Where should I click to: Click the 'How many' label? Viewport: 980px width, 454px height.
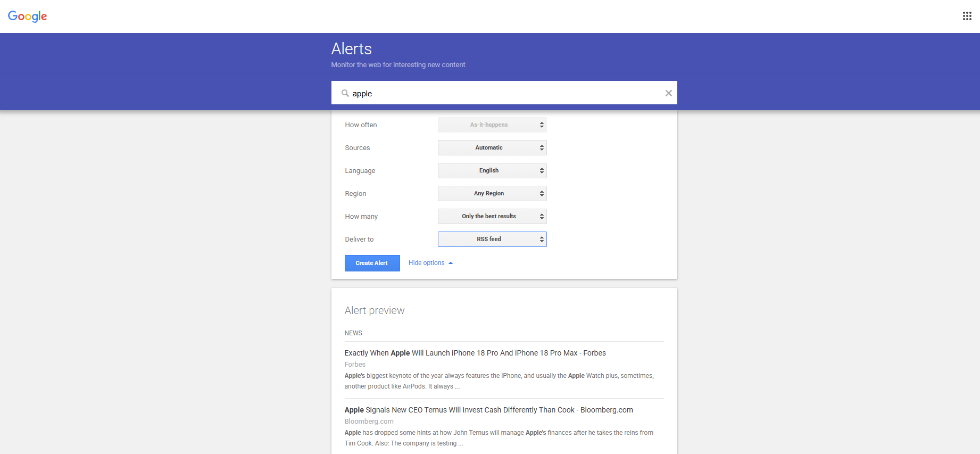(x=361, y=217)
